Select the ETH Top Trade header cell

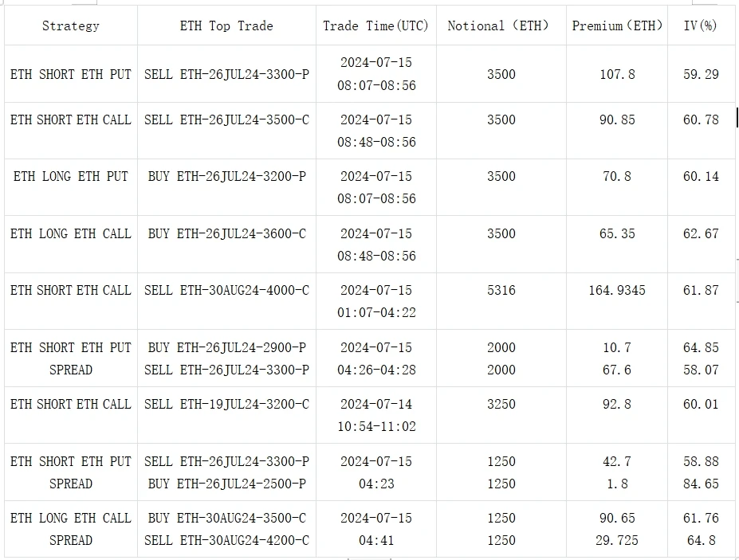(226, 25)
